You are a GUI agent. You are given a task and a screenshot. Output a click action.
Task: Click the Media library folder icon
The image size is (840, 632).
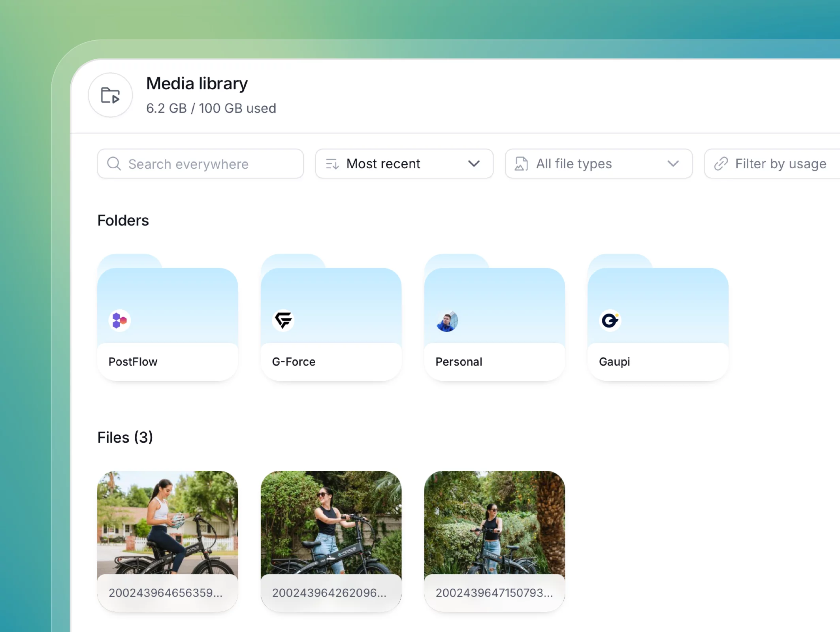(x=110, y=95)
